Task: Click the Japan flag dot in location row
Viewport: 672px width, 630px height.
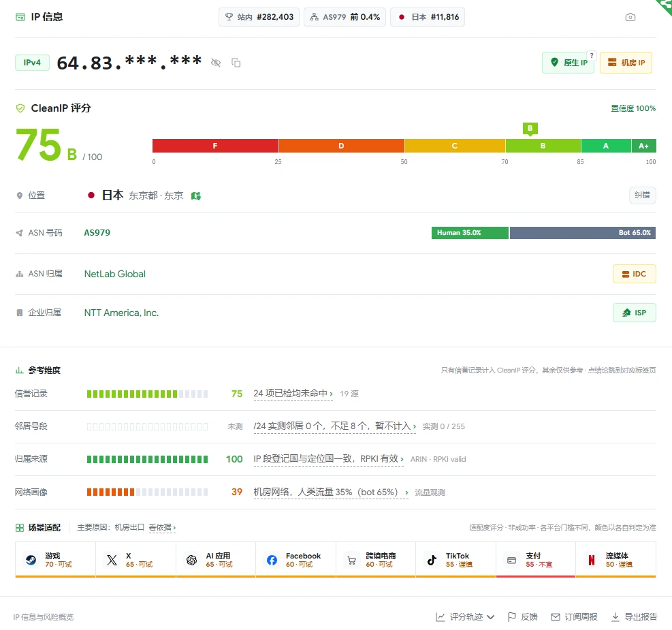Action: [x=91, y=195]
